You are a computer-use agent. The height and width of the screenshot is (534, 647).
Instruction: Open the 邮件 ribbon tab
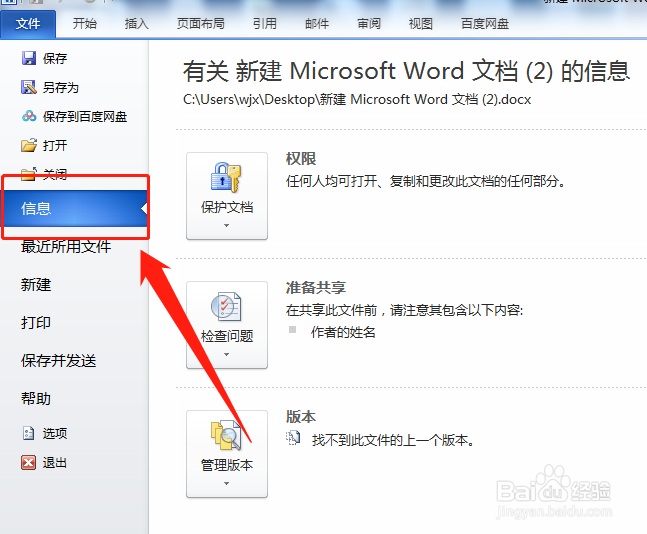(x=317, y=24)
